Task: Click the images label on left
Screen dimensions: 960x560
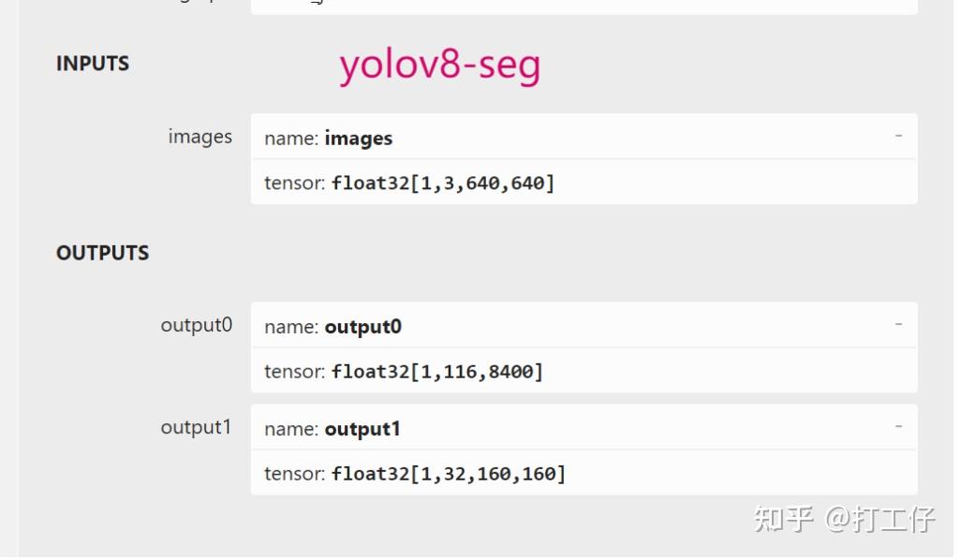Action: (199, 137)
